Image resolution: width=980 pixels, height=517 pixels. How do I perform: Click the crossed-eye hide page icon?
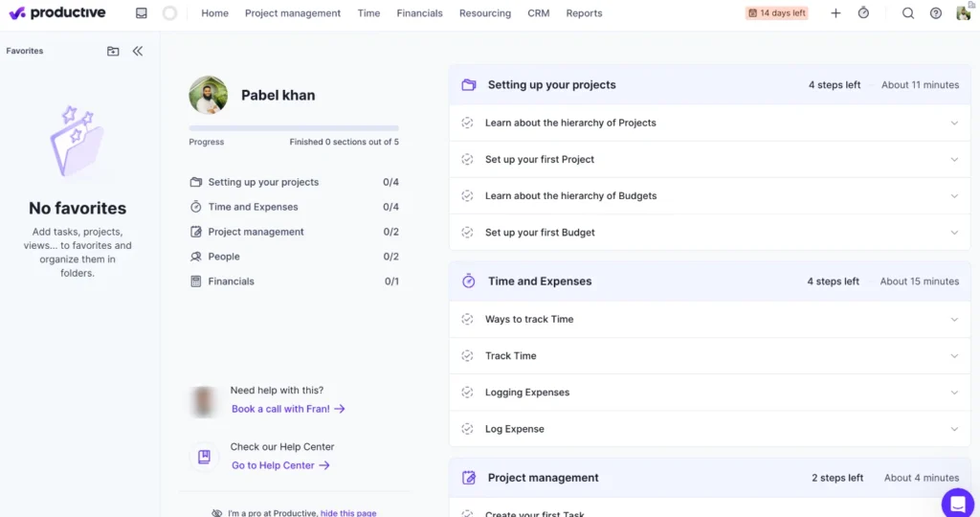click(216, 512)
